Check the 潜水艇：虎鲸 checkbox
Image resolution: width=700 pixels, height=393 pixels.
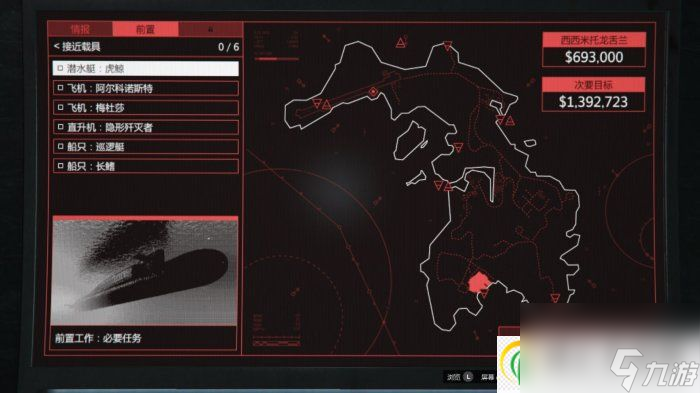tap(60, 68)
